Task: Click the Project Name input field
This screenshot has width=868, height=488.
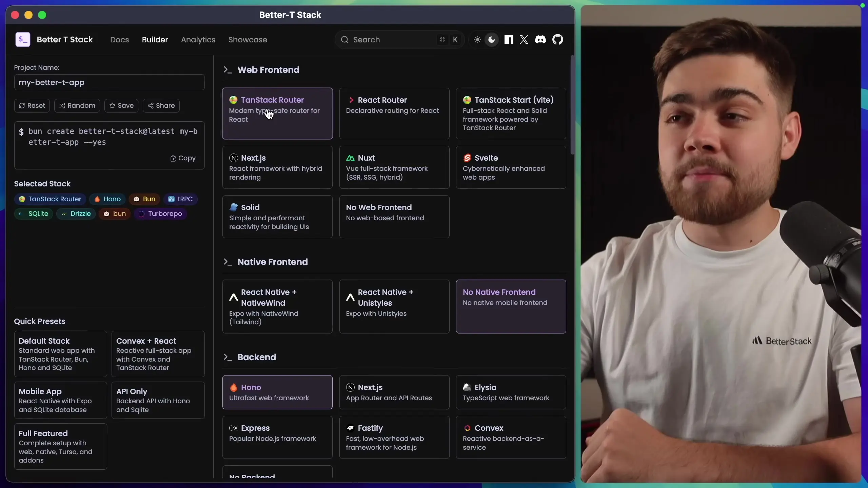Action: point(110,82)
